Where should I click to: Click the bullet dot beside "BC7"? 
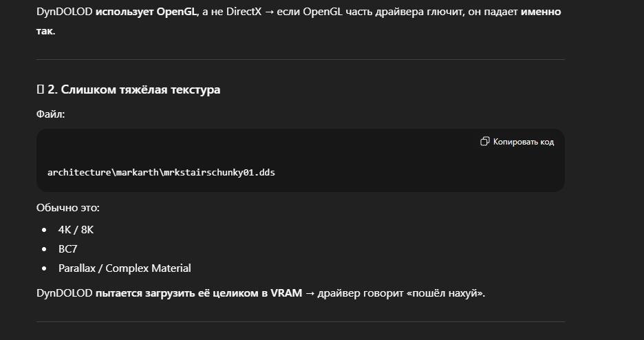pyautogui.click(x=45, y=249)
